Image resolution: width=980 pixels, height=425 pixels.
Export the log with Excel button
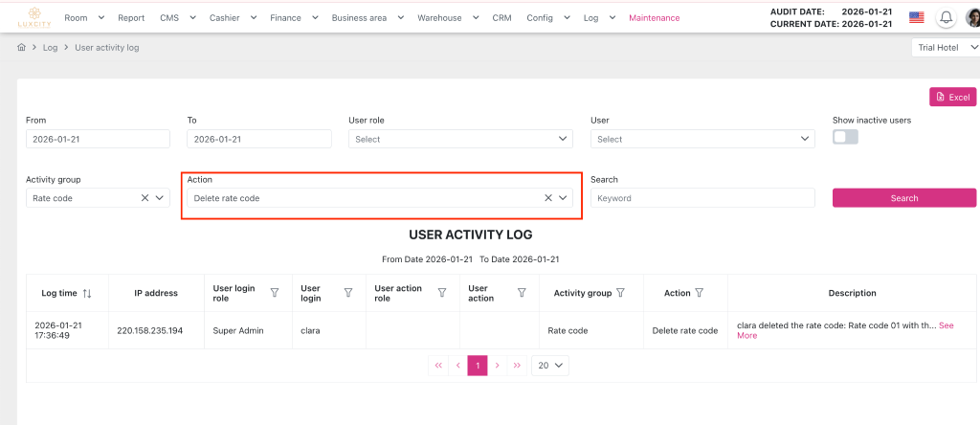(x=952, y=97)
